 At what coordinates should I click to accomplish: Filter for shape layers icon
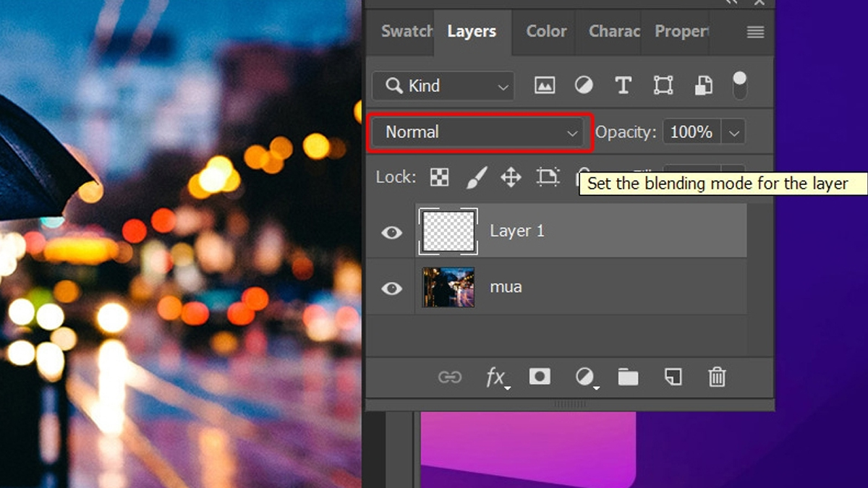tap(663, 86)
